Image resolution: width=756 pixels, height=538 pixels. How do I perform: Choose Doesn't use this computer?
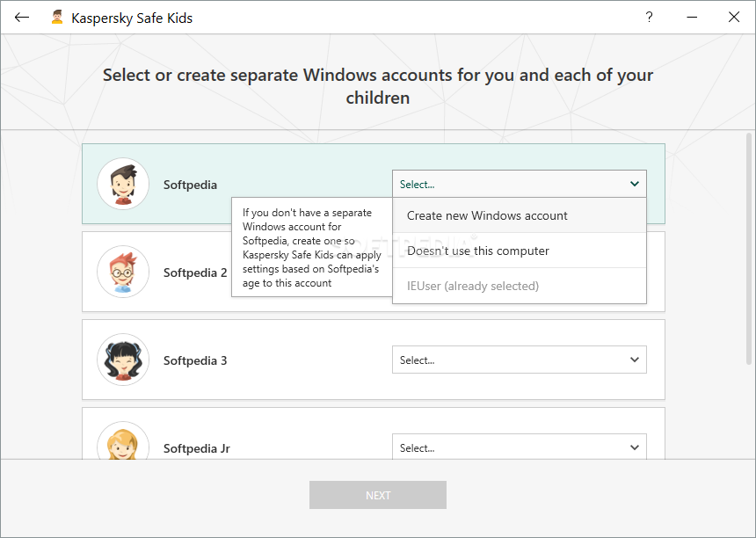tap(520, 251)
